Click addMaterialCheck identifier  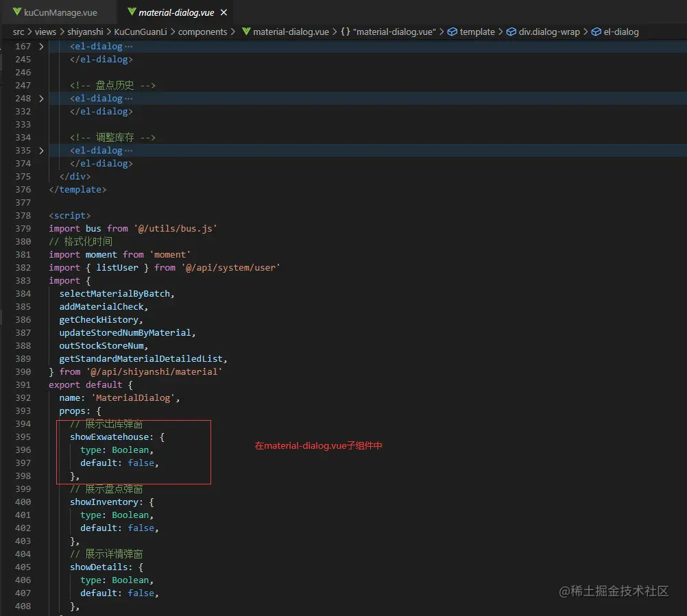101,307
